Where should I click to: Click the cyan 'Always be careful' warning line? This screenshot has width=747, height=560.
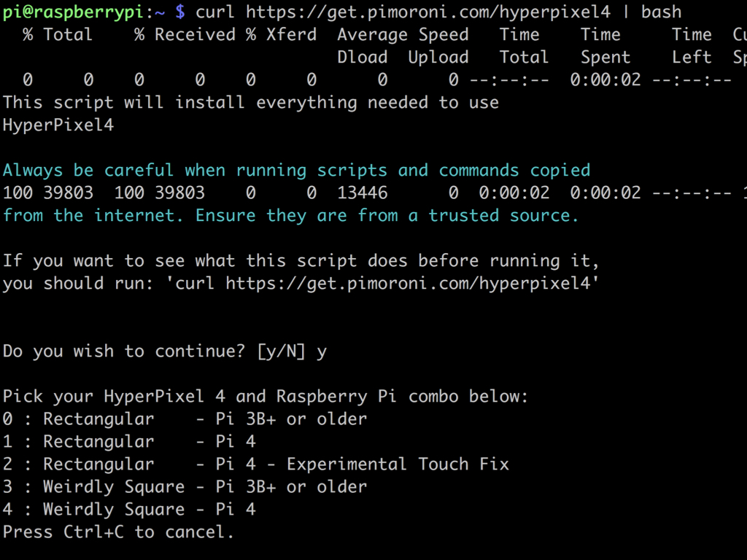[x=296, y=171]
